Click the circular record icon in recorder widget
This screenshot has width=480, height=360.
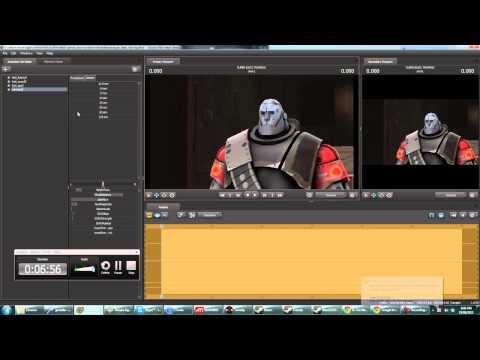tap(105, 267)
